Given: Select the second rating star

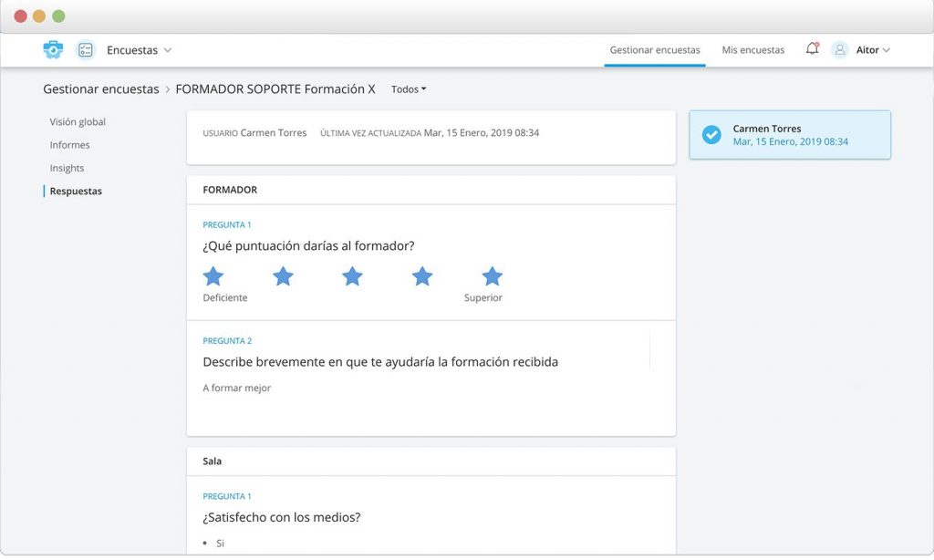Looking at the screenshot, I should (x=283, y=276).
